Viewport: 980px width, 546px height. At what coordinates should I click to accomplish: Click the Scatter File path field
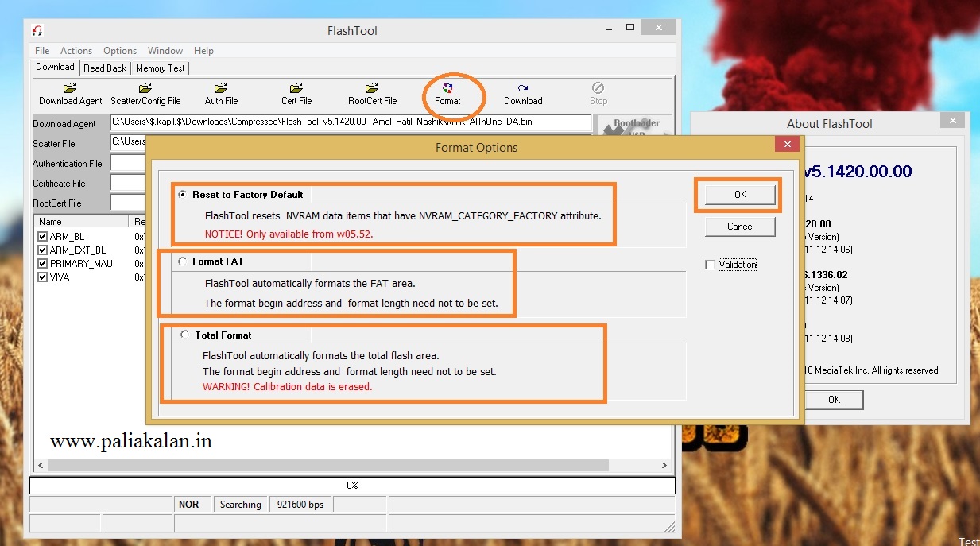coord(128,143)
